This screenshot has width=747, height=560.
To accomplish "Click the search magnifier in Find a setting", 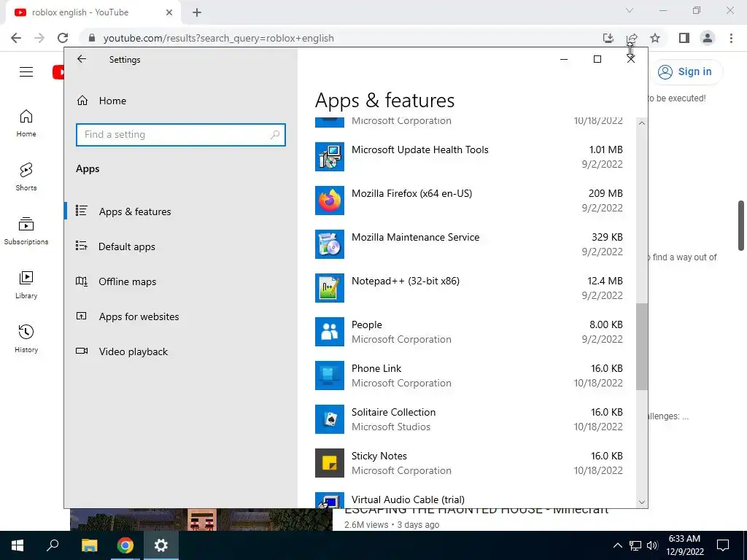I will (275, 135).
